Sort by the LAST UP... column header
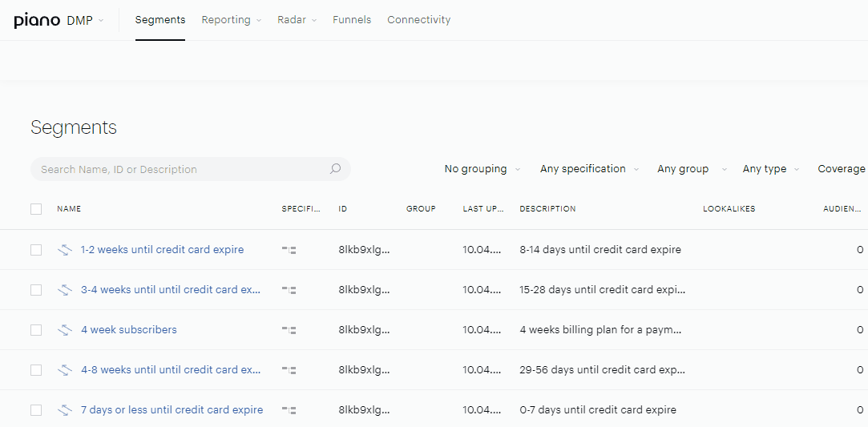 [483, 209]
